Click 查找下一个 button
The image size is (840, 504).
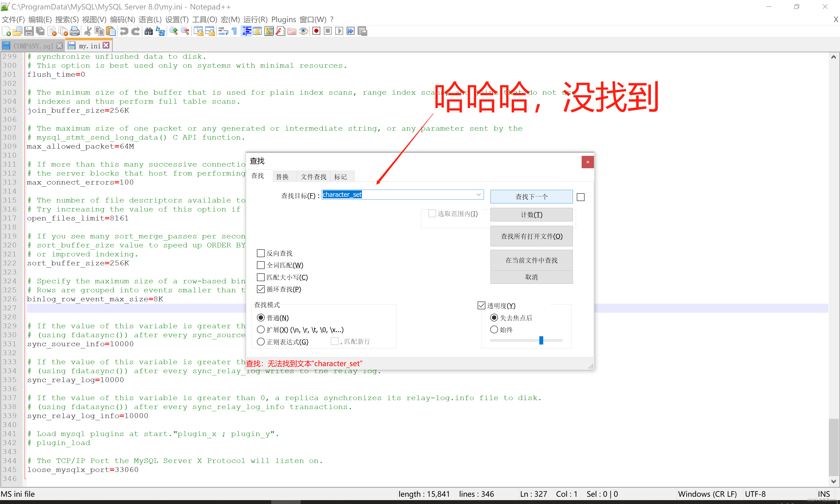[x=530, y=196]
